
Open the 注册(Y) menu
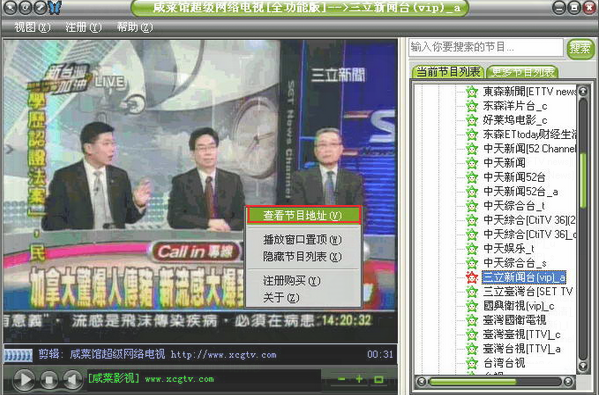click(x=83, y=27)
